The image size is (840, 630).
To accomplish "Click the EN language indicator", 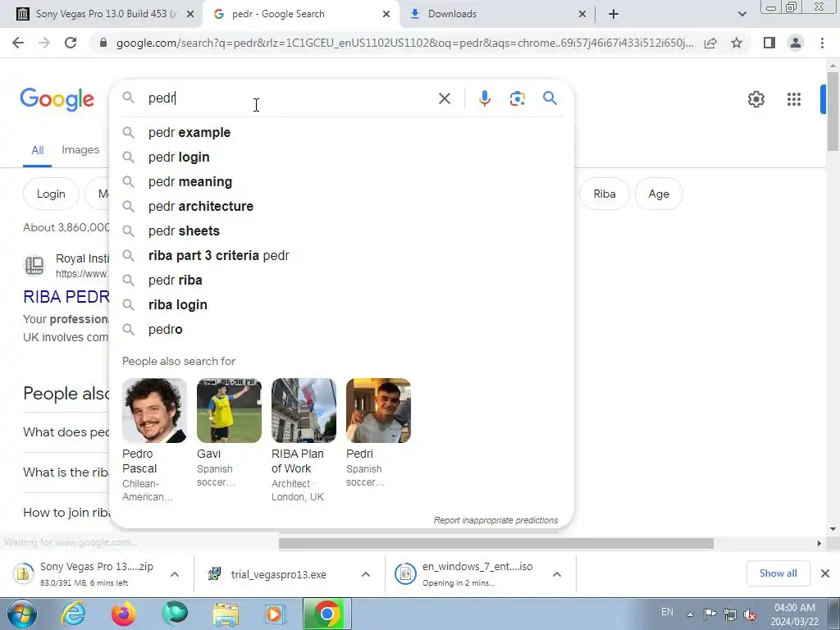I will click(667, 612).
